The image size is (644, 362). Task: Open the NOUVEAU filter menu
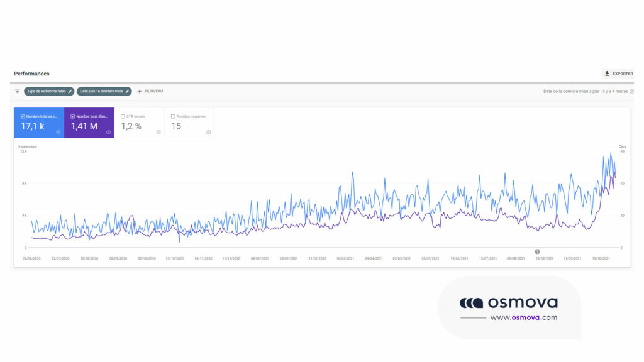[x=150, y=91]
